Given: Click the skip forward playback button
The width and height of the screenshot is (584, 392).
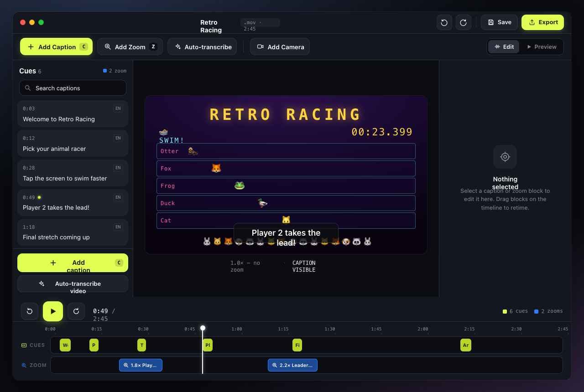Looking at the screenshot, I should click(x=76, y=311).
